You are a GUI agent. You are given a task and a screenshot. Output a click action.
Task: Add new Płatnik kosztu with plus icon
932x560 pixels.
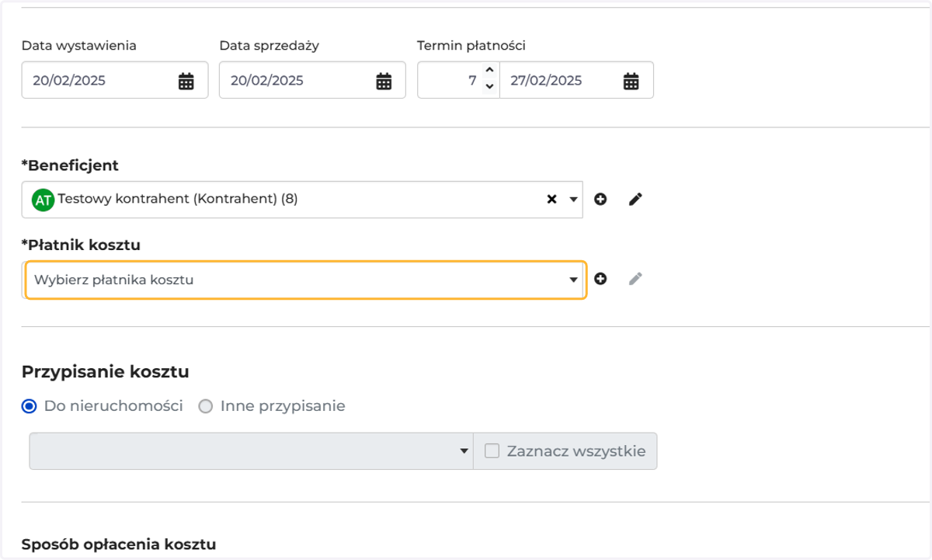click(x=600, y=279)
